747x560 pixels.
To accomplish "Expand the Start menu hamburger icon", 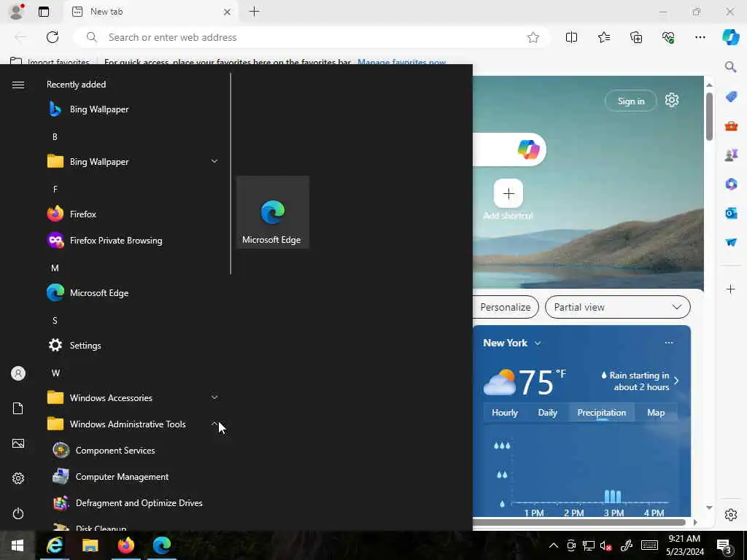I will [18, 85].
